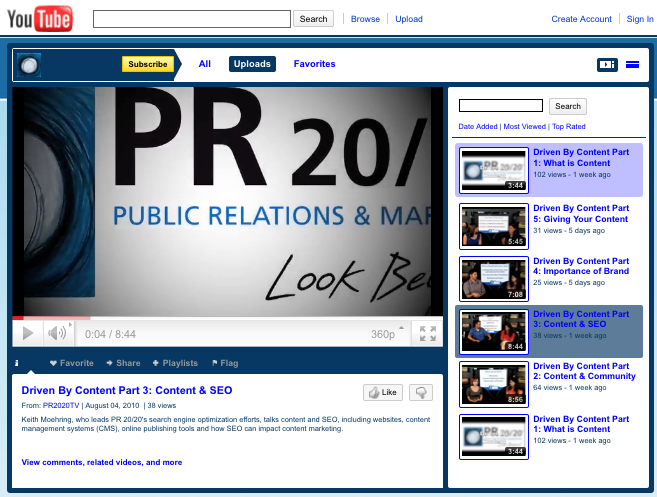Click Sign In

click(639, 19)
